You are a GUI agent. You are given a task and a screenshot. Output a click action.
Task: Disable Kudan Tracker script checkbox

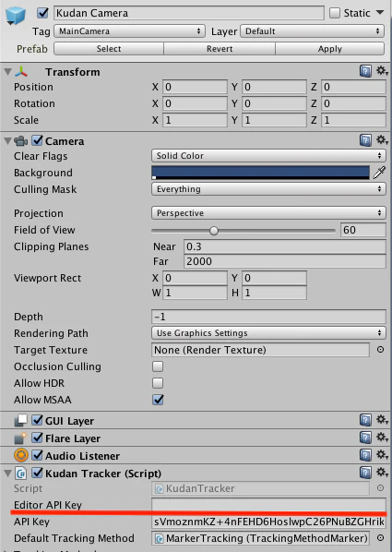(x=37, y=473)
